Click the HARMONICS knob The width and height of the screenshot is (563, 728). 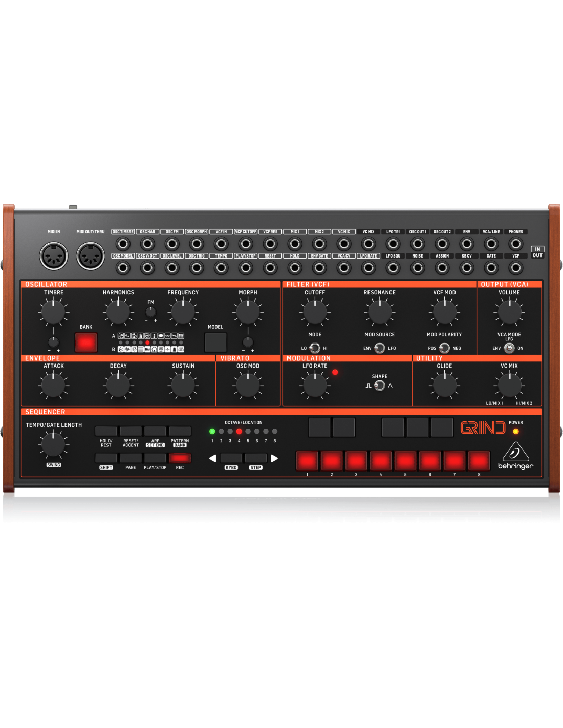click(118, 312)
